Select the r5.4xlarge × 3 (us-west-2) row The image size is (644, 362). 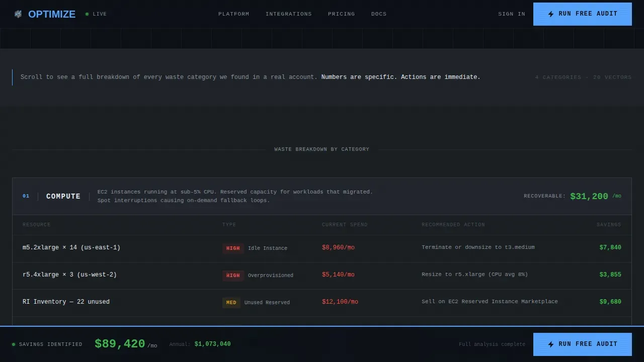322,276
